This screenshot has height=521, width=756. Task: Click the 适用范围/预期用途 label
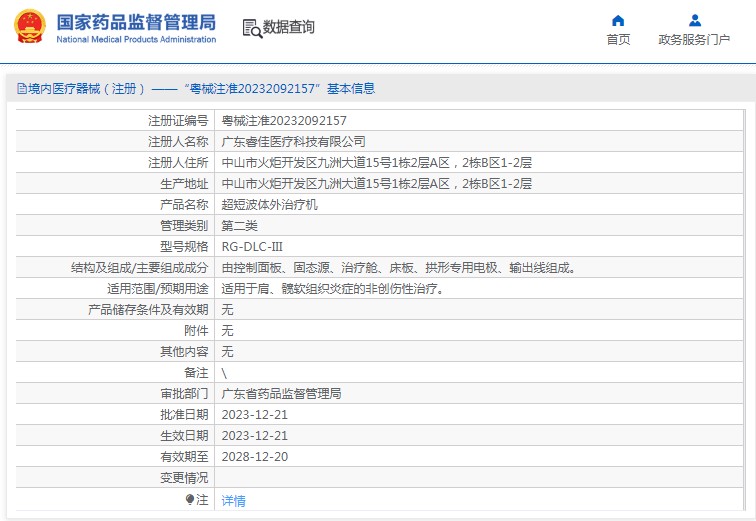coord(158,289)
